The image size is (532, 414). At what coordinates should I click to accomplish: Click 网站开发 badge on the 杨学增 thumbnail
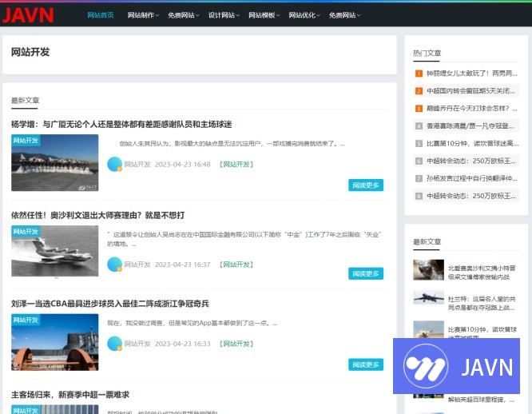point(26,140)
